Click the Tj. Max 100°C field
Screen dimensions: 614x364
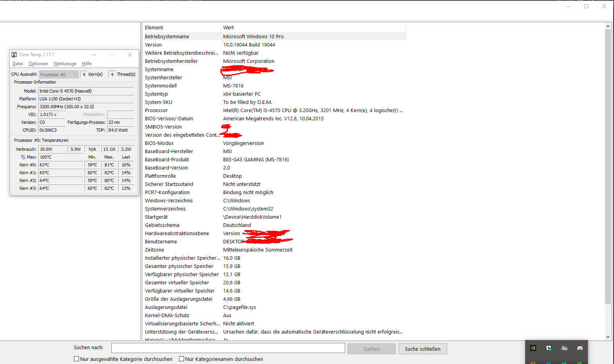tap(61, 157)
